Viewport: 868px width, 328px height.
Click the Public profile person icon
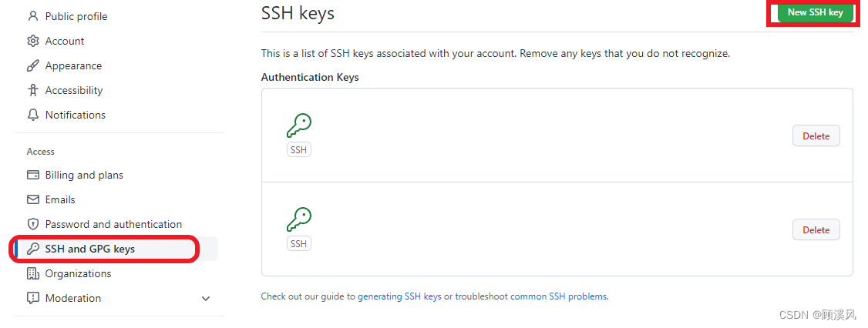[32, 17]
